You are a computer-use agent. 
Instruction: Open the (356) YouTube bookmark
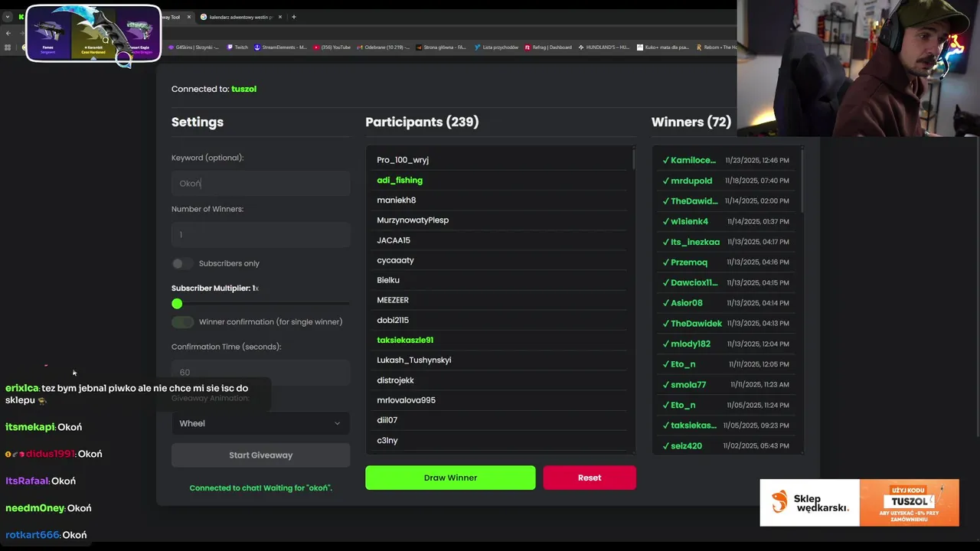click(332, 47)
